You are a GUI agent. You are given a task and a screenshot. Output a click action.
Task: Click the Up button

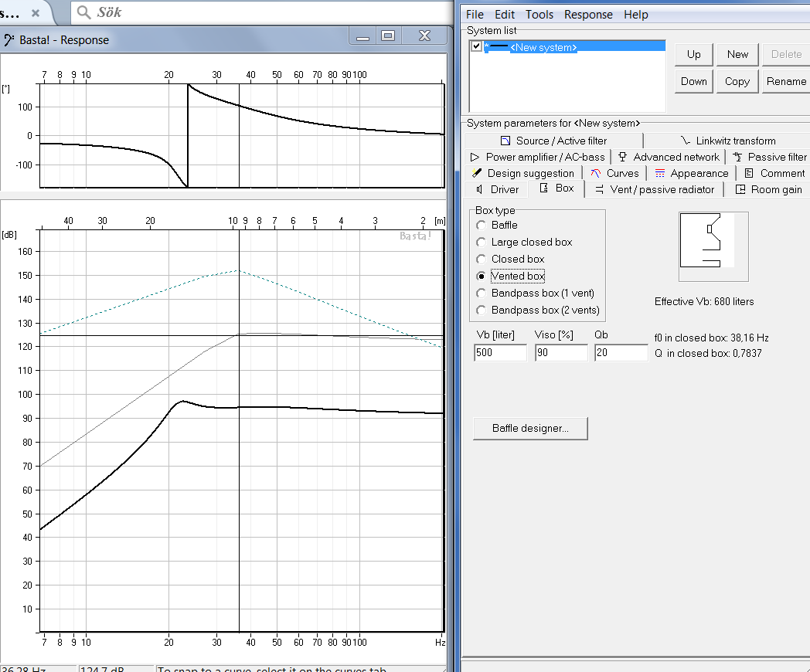coord(694,54)
